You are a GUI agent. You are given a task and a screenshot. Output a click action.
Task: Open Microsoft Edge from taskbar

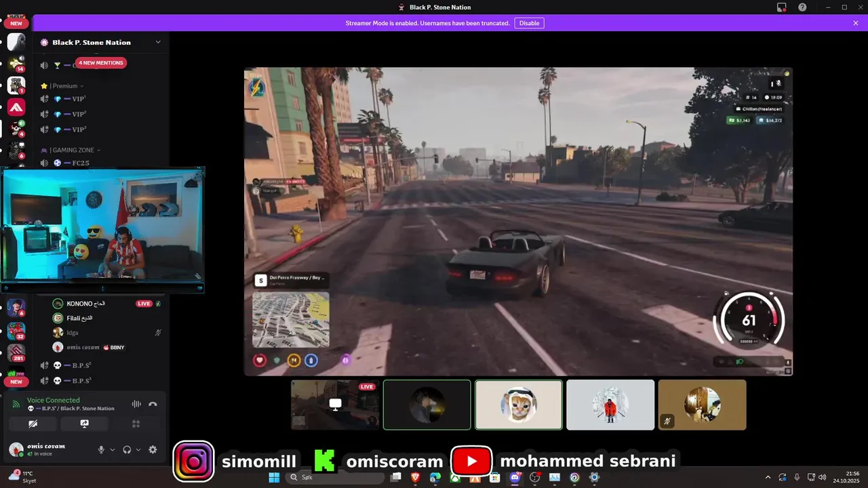click(435, 477)
